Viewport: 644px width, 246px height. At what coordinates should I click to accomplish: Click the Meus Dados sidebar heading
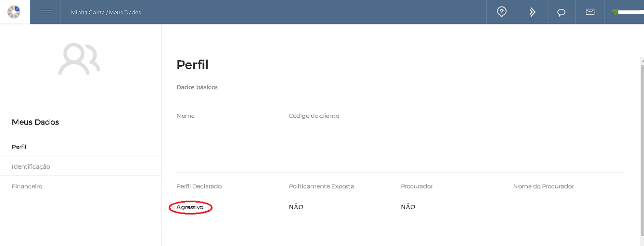pyautogui.click(x=35, y=122)
